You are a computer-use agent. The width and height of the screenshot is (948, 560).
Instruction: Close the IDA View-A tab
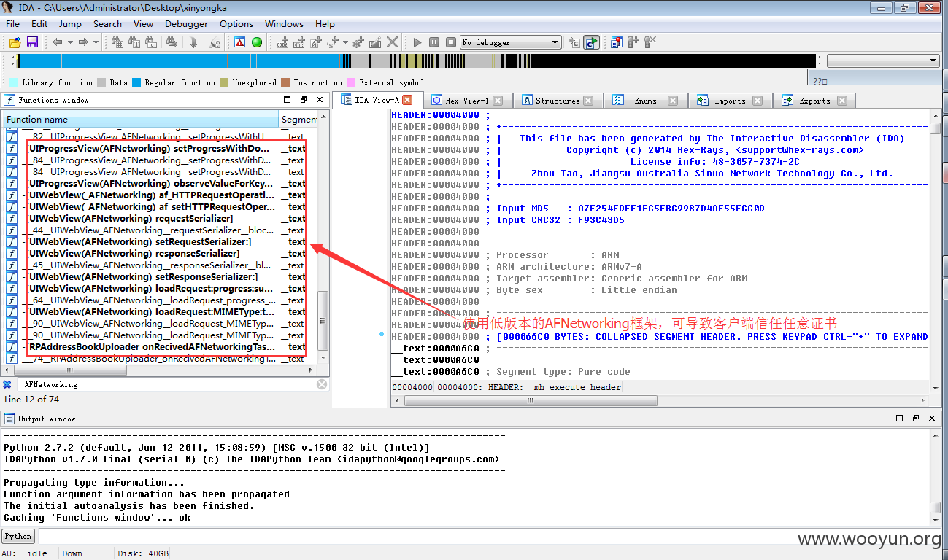(x=408, y=101)
